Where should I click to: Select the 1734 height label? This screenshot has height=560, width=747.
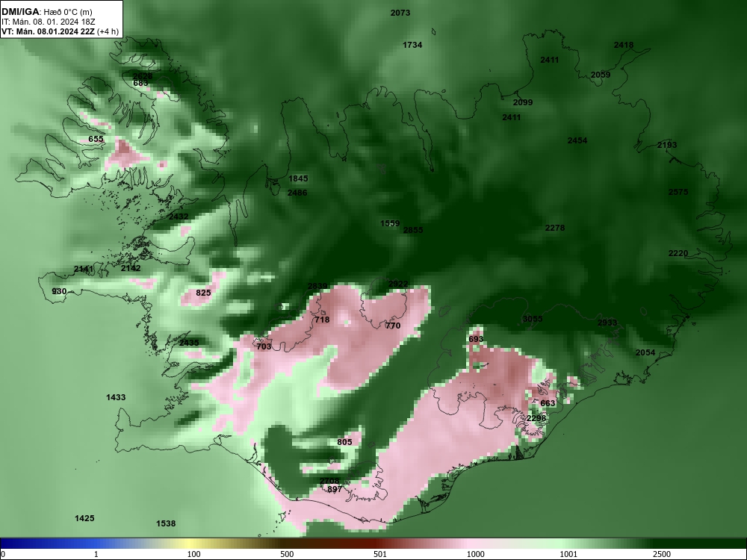[412, 45]
